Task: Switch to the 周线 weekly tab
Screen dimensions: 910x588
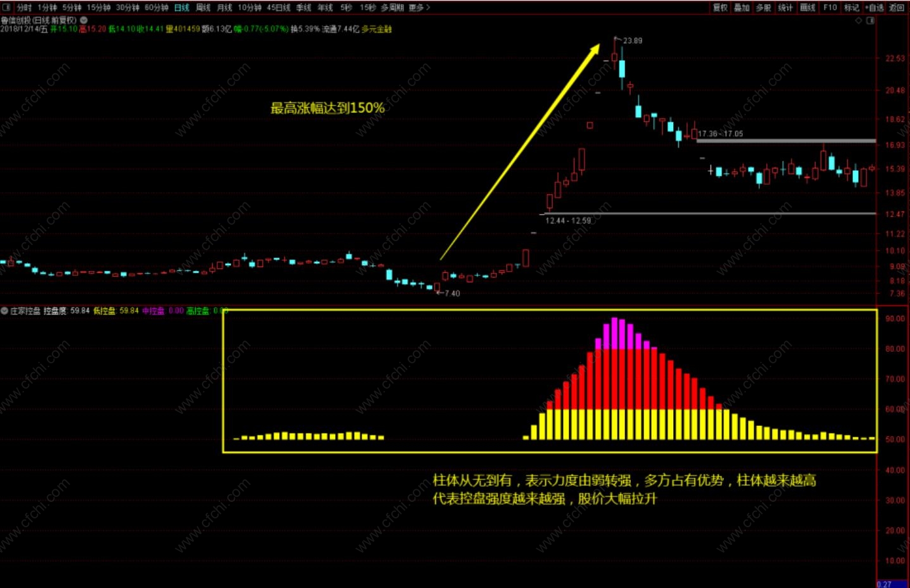Action: click(x=203, y=8)
